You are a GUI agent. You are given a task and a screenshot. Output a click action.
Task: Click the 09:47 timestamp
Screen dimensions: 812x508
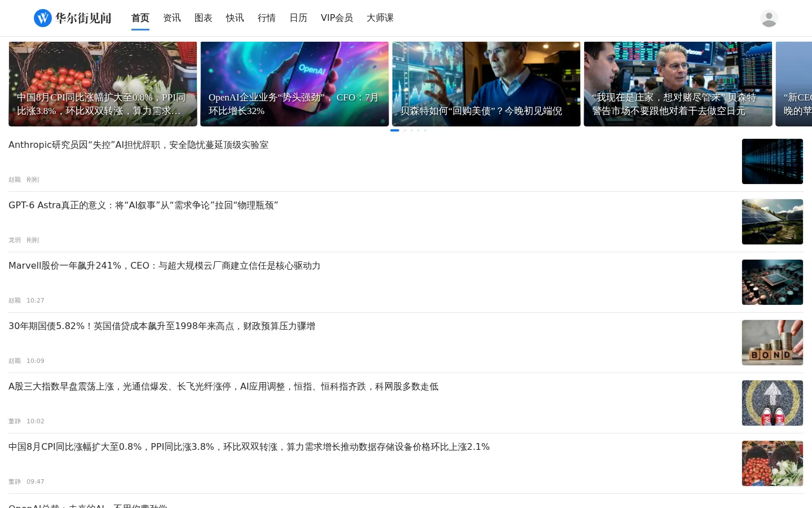click(x=36, y=481)
